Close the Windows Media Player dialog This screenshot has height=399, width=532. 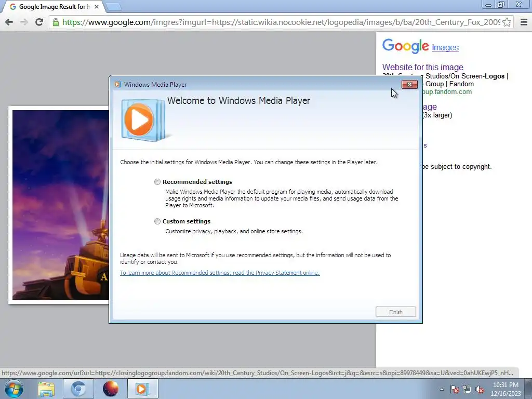click(409, 85)
